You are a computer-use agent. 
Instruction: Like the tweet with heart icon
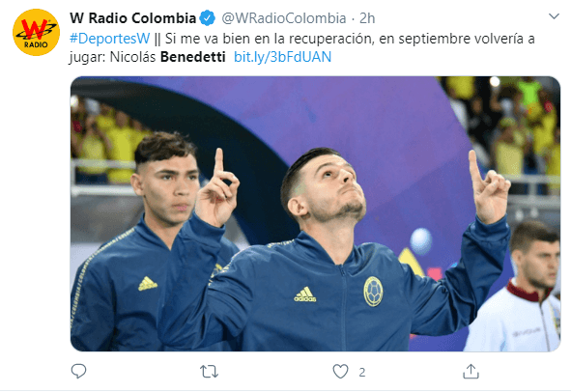click(x=340, y=372)
